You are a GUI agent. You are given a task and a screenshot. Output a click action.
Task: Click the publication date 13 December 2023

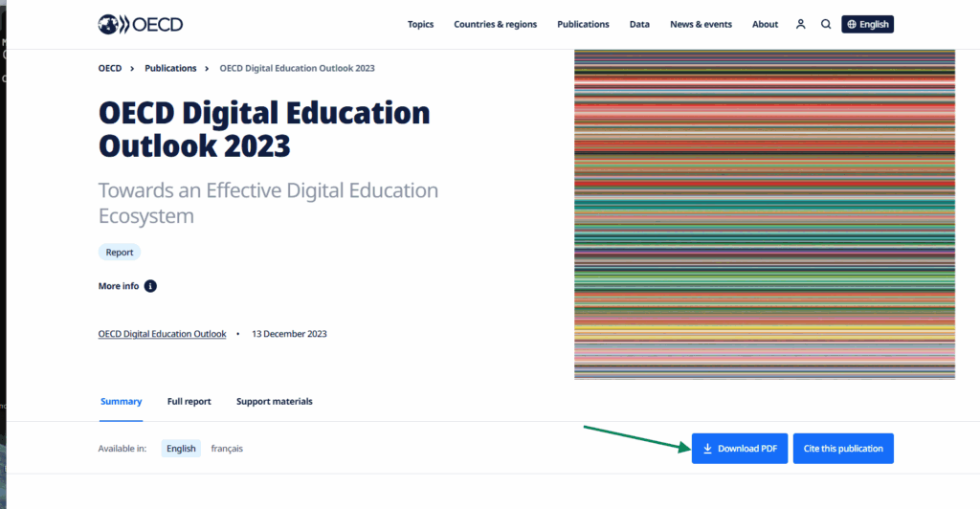tap(289, 334)
